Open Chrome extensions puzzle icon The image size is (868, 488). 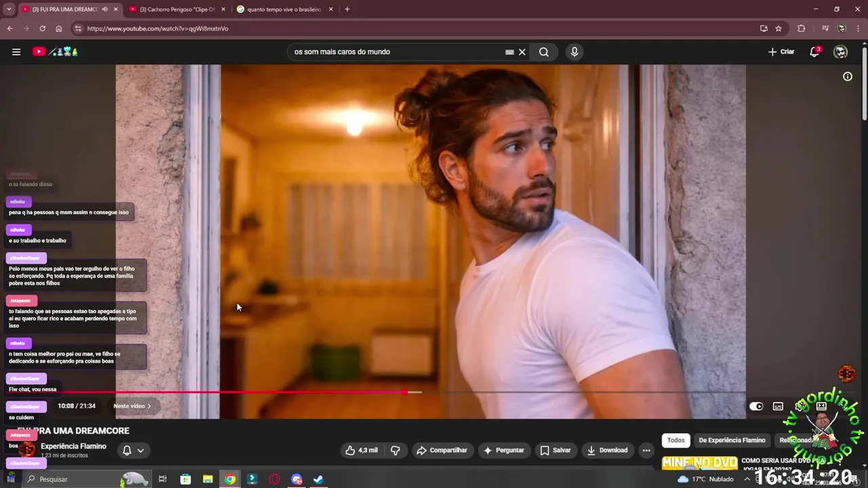pos(801,28)
